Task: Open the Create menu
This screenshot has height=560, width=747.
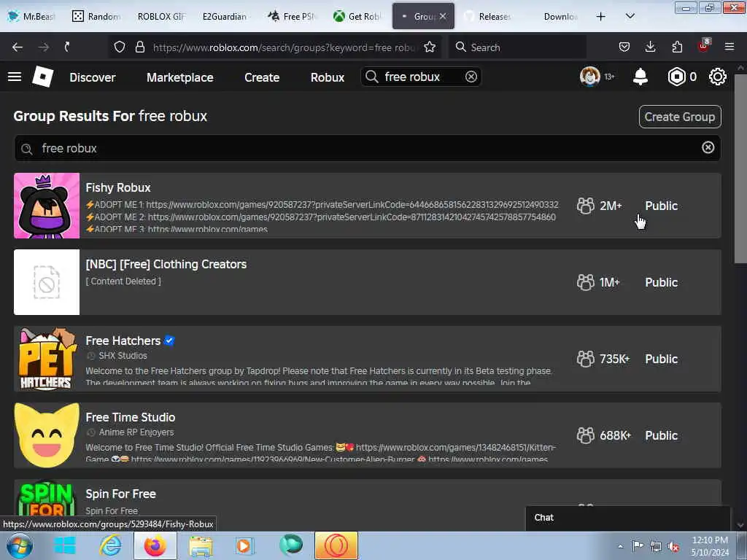Action: (262, 77)
